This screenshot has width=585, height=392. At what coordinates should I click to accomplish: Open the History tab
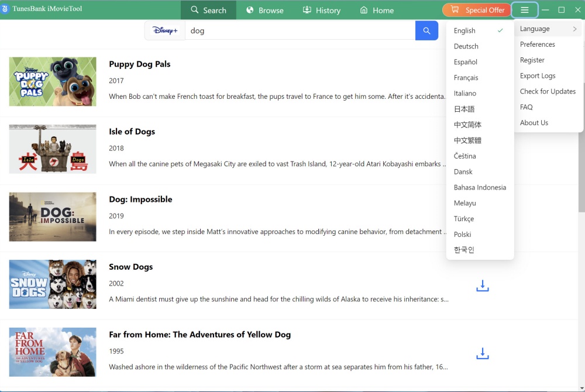coord(321,10)
